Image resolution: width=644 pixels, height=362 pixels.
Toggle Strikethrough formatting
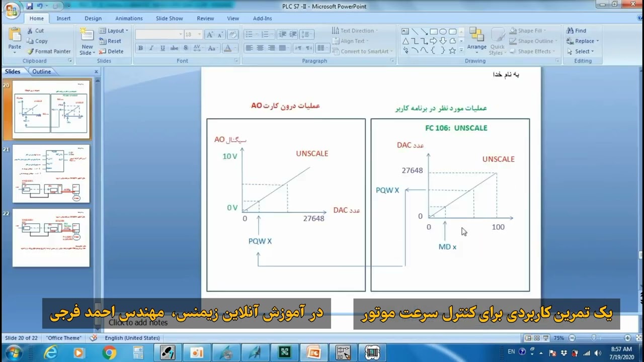(174, 48)
